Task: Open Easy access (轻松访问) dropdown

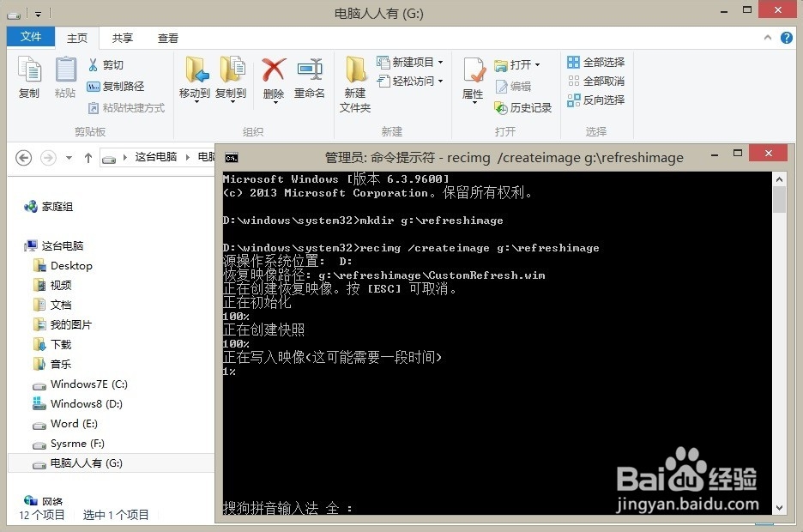Action: [410, 81]
